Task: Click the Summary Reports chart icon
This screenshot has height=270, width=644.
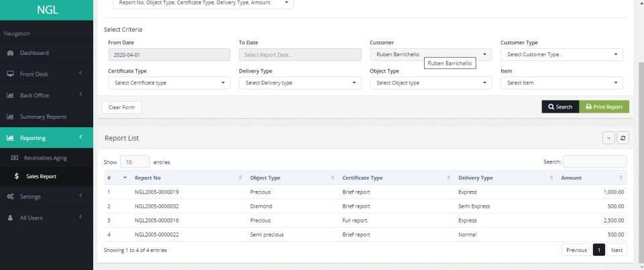Action: [x=11, y=117]
